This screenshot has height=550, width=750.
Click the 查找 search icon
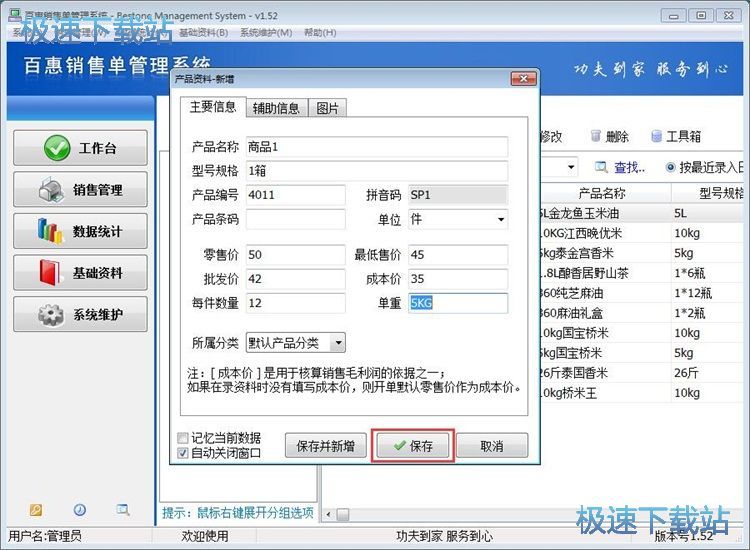601,167
